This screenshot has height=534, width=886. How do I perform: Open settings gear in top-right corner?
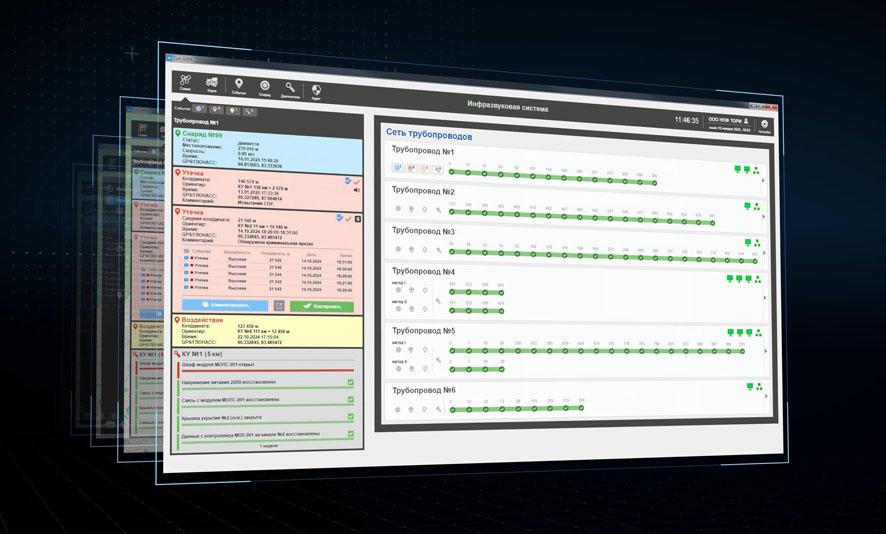[765, 125]
